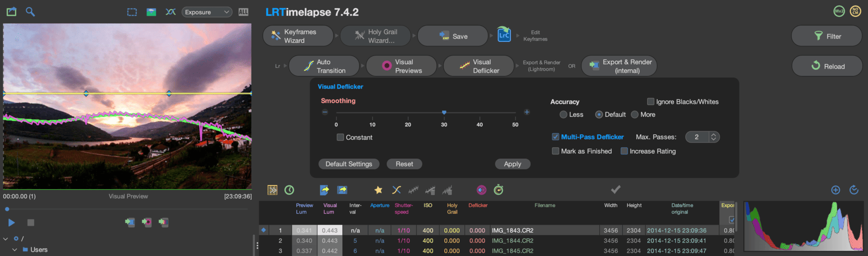Viewport: 868px width, 256px height.
Task: Click the Mv2 badge icon
Action: (x=839, y=11)
